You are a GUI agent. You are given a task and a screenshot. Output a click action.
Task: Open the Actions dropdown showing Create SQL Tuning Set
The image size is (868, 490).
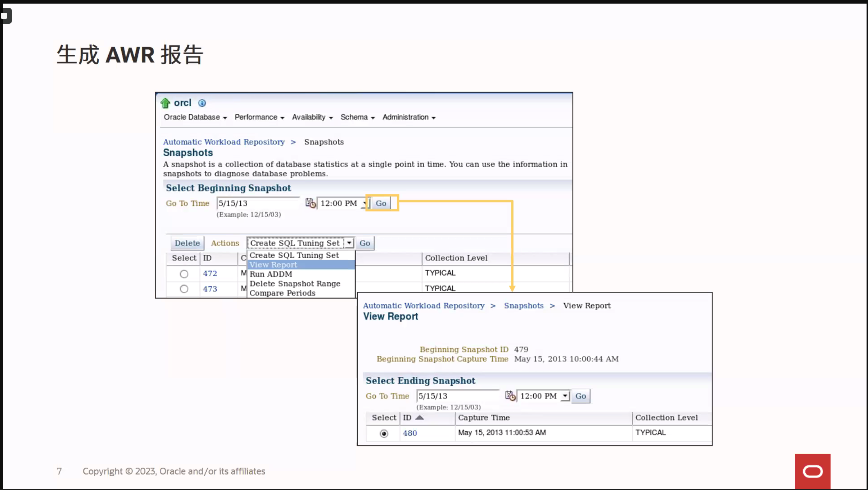pos(300,243)
